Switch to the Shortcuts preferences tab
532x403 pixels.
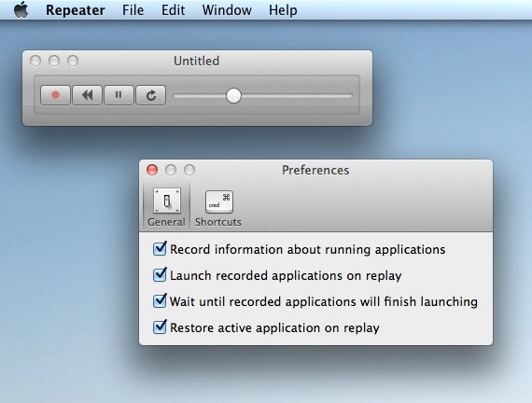[218, 207]
